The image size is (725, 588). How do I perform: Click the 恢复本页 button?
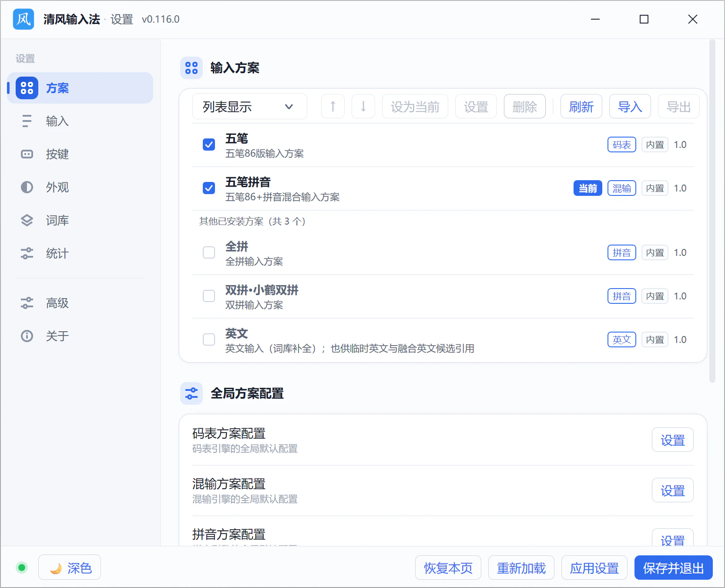(x=448, y=568)
